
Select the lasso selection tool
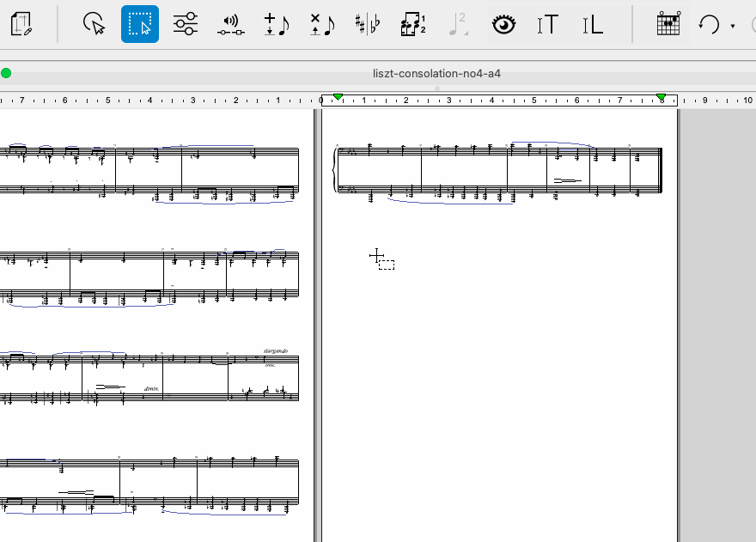(x=94, y=24)
